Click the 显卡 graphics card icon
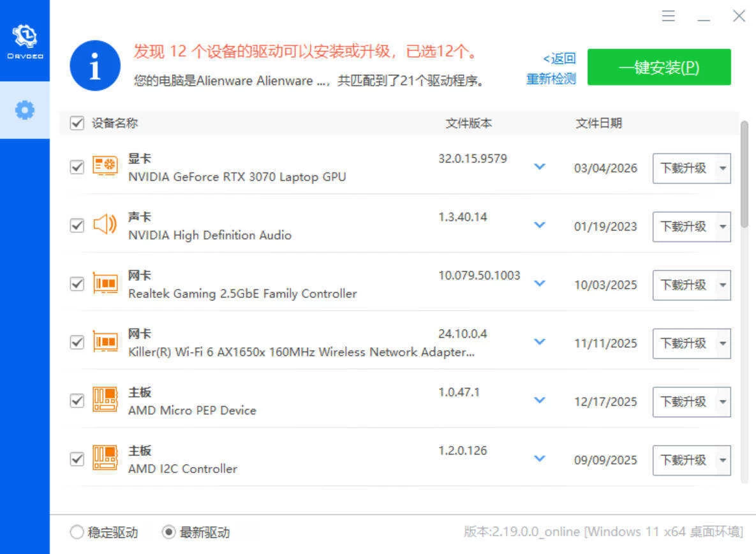Screen dimensions: 756x554 tap(105, 167)
